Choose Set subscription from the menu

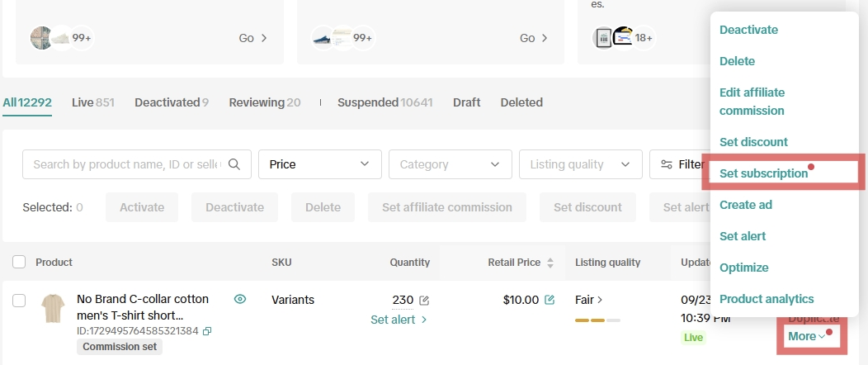pyautogui.click(x=763, y=173)
